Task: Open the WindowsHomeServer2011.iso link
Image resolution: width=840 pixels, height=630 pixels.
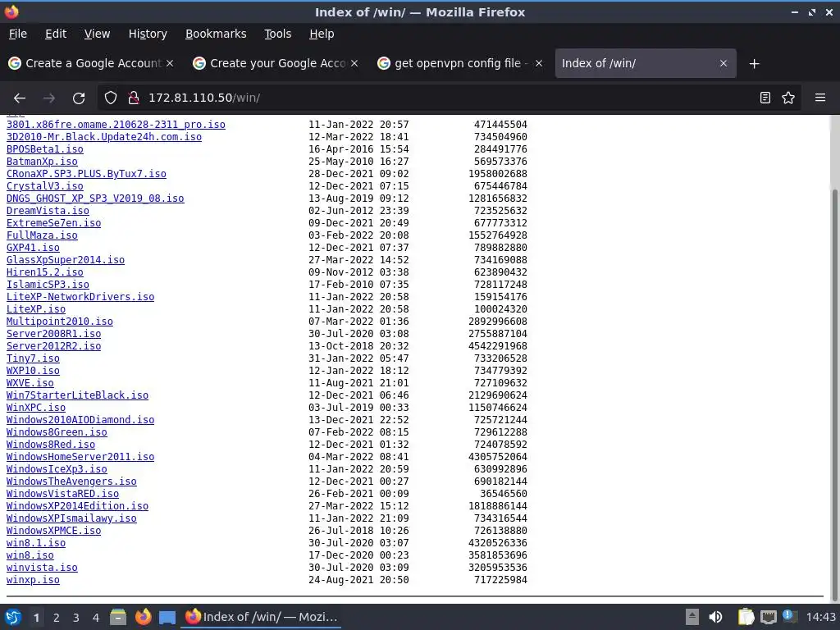Action: (80, 457)
